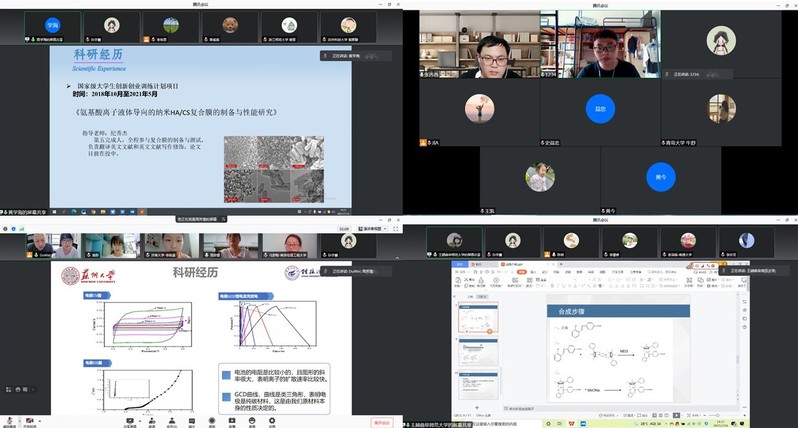The image size is (798, 428).
Task: Expand audio options arrow beside the mute button
Action: pos(18,422)
